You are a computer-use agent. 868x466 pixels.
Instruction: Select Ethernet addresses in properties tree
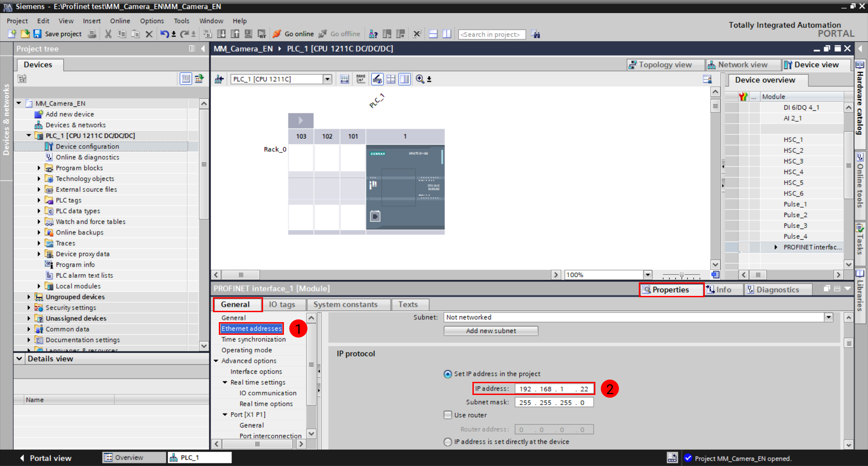pos(251,328)
